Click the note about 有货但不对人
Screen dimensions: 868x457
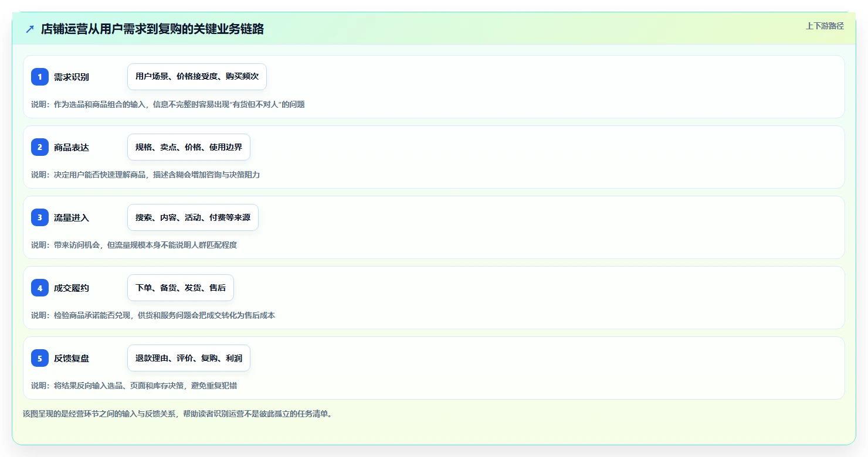pos(168,104)
